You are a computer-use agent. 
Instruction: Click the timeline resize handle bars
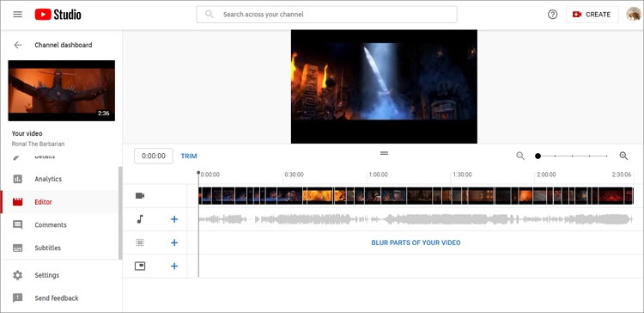[384, 153]
